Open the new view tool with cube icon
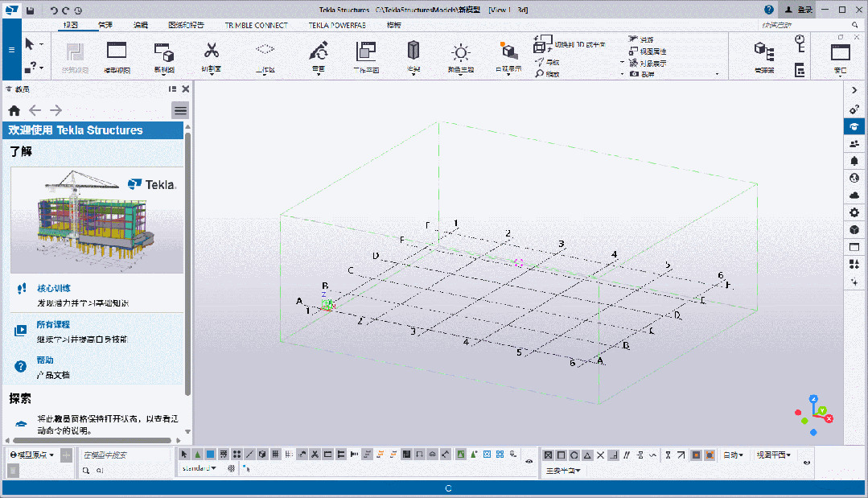868x498 pixels. 164,57
